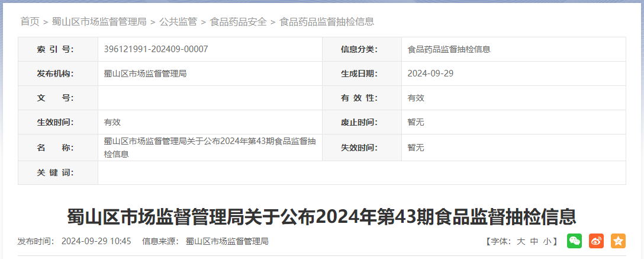Add page to favorites star icon

pyautogui.click(x=618, y=241)
